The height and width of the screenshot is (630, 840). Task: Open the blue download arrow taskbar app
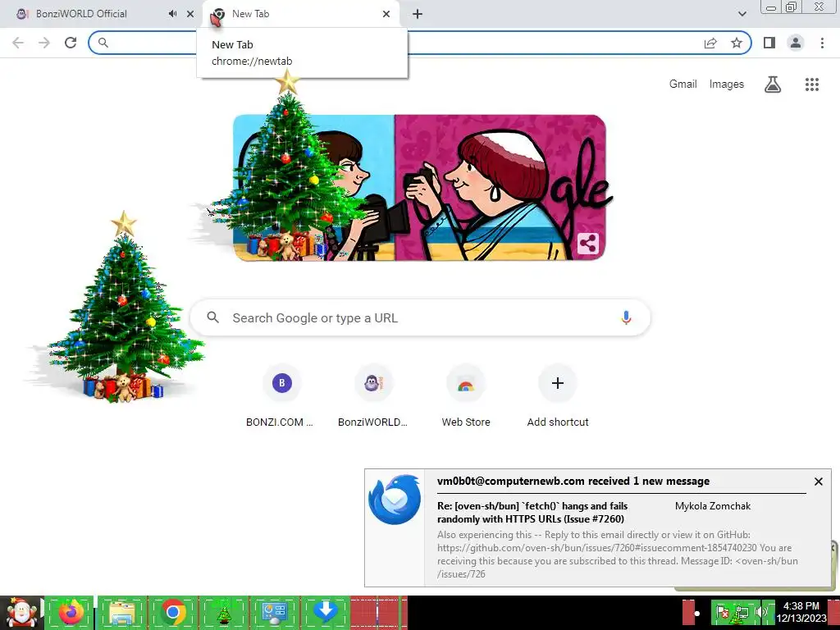pos(325,613)
